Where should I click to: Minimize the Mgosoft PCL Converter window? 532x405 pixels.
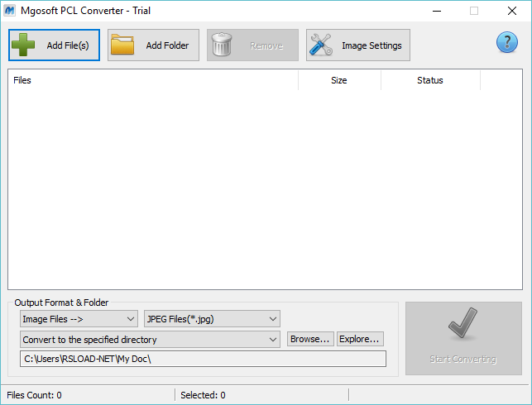coord(437,11)
